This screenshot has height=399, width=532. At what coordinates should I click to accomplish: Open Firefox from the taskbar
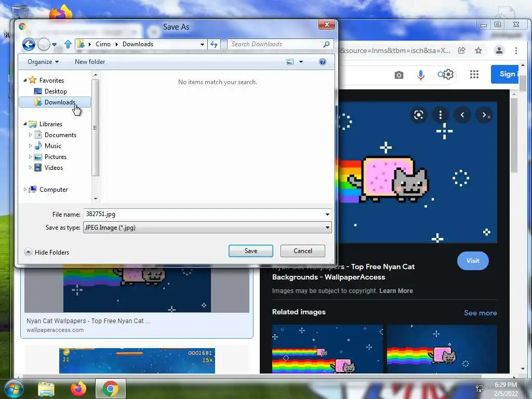tap(78, 389)
